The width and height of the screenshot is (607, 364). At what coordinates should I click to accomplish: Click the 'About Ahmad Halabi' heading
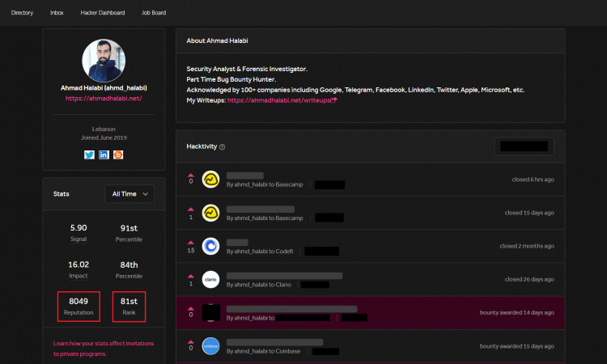pos(217,40)
